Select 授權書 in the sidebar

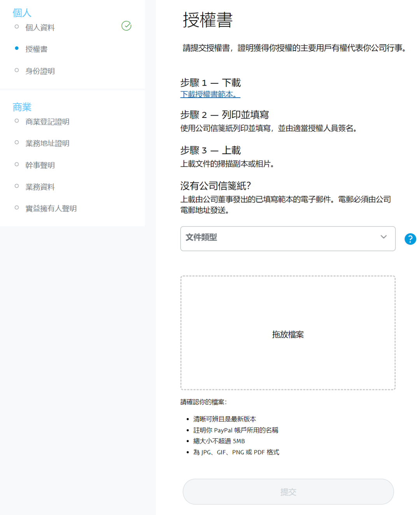(37, 49)
